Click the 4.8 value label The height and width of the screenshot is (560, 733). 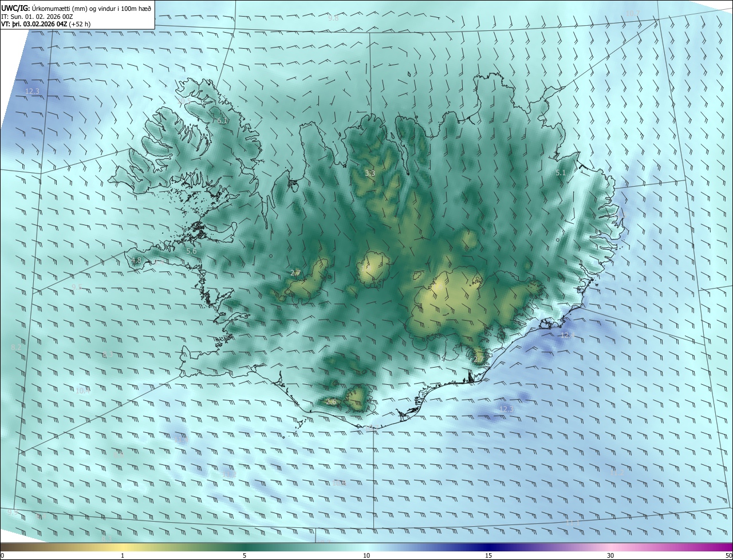pyautogui.click(x=136, y=261)
